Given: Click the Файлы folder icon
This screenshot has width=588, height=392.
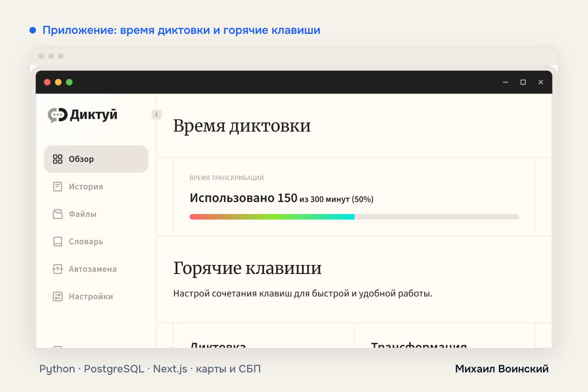Looking at the screenshot, I should pyautogui.click(x=58, y=214).
